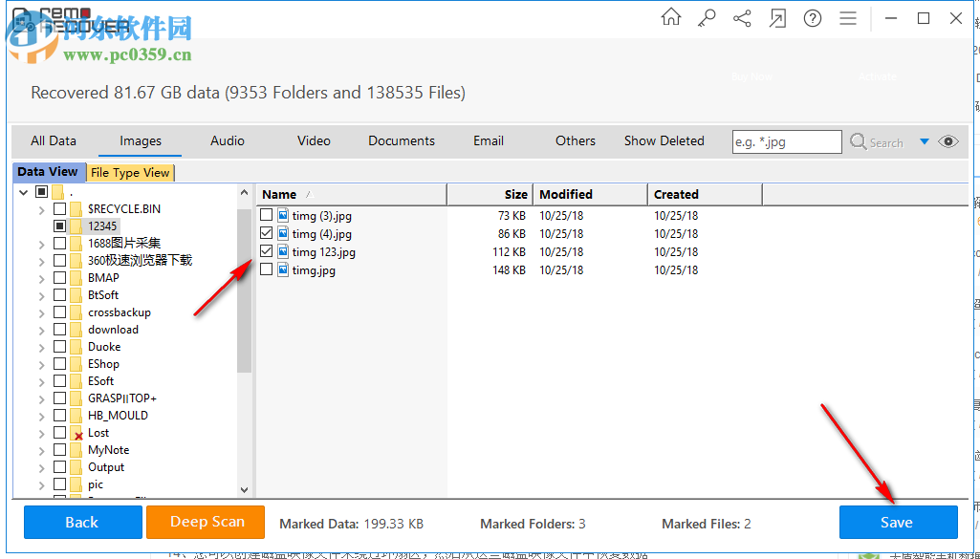Toggle the preview eye icon
This screenshot has height=559, width=980.
(948, 141)
